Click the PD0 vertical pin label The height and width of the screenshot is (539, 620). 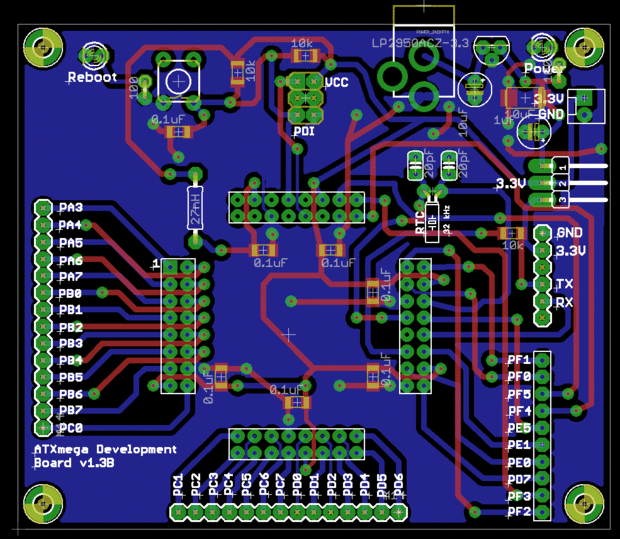click(297, 485)
